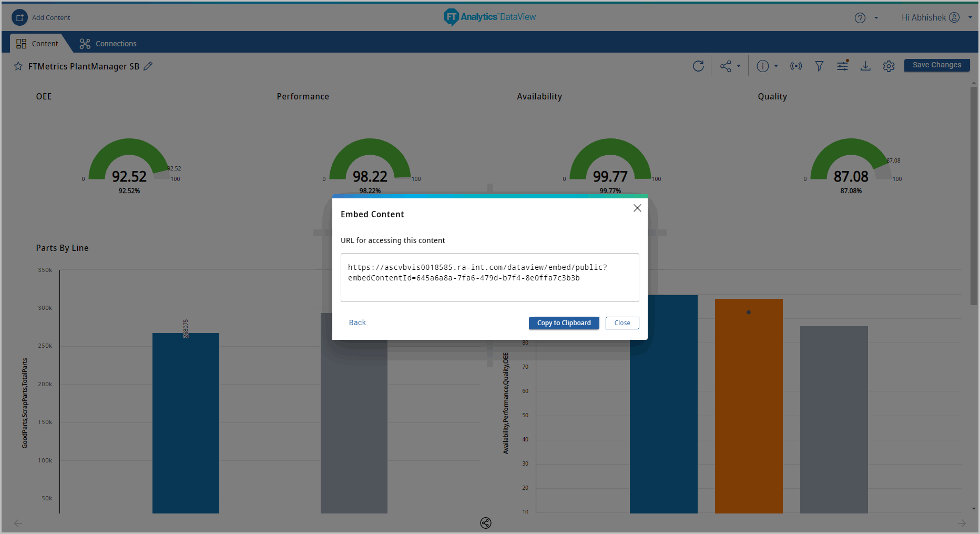
Task: Click inside the embed URL text box
Action: click(490, 277)
